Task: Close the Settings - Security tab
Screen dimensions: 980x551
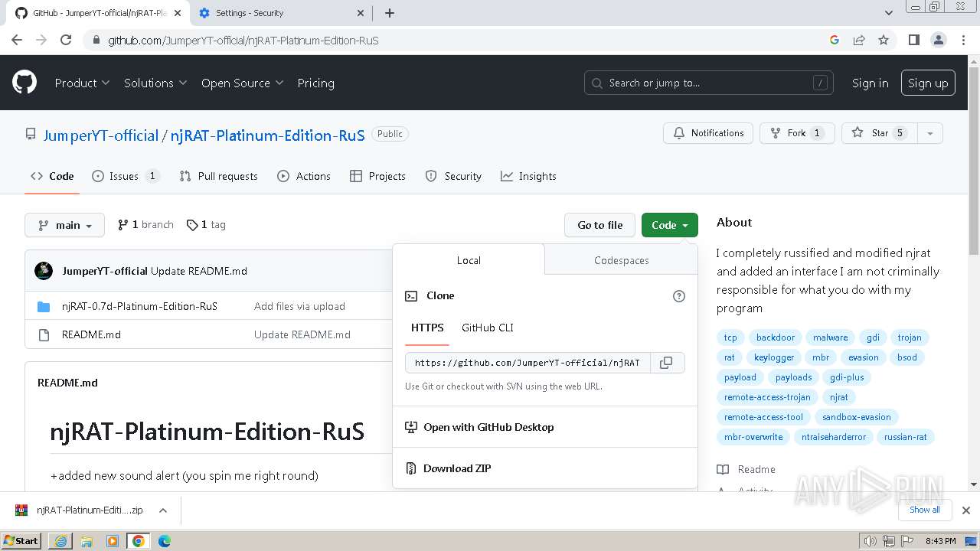Action: 361,13
